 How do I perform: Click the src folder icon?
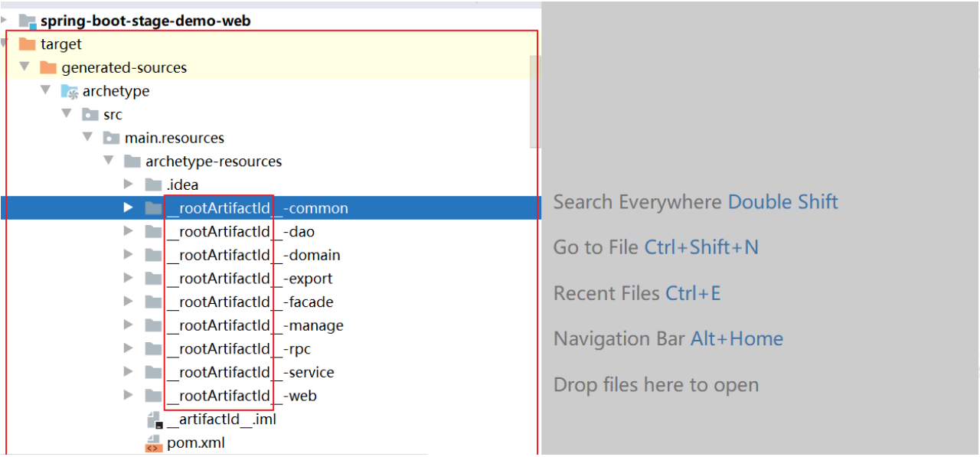[90, 115]
